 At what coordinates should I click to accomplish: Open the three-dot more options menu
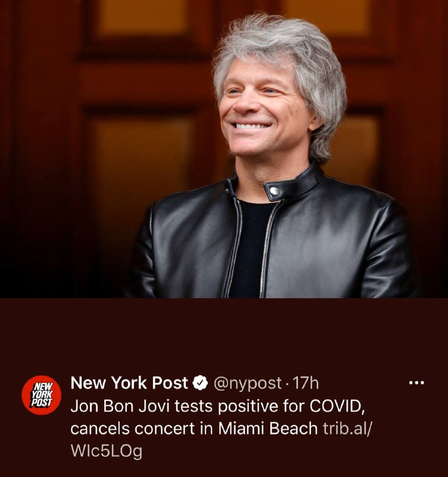pos(416,383)
